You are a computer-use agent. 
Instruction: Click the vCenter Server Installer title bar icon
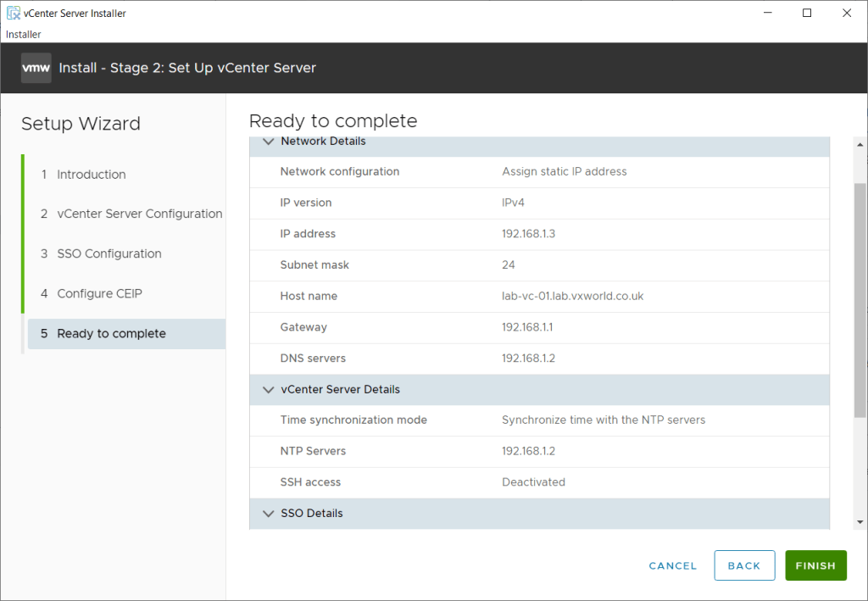(x=14, y=13)
